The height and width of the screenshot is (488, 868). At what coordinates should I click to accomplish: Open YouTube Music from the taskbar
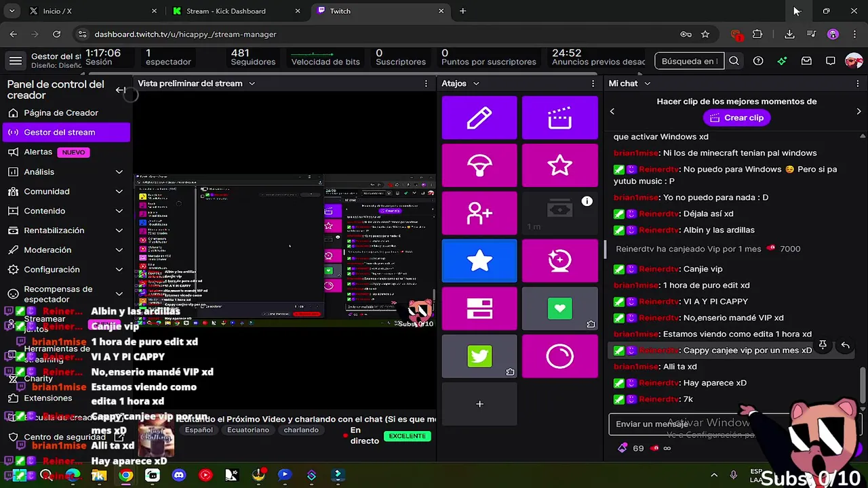(205, 475)
